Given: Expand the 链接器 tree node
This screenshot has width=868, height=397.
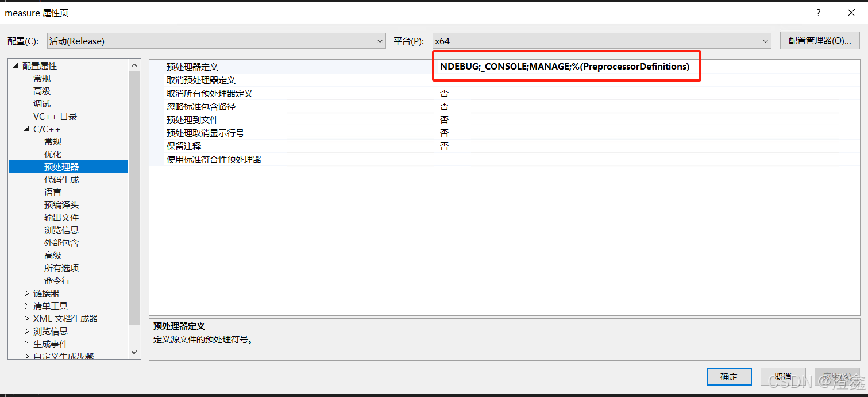Looking at the screenshot, I should click(x=26, y=294).
